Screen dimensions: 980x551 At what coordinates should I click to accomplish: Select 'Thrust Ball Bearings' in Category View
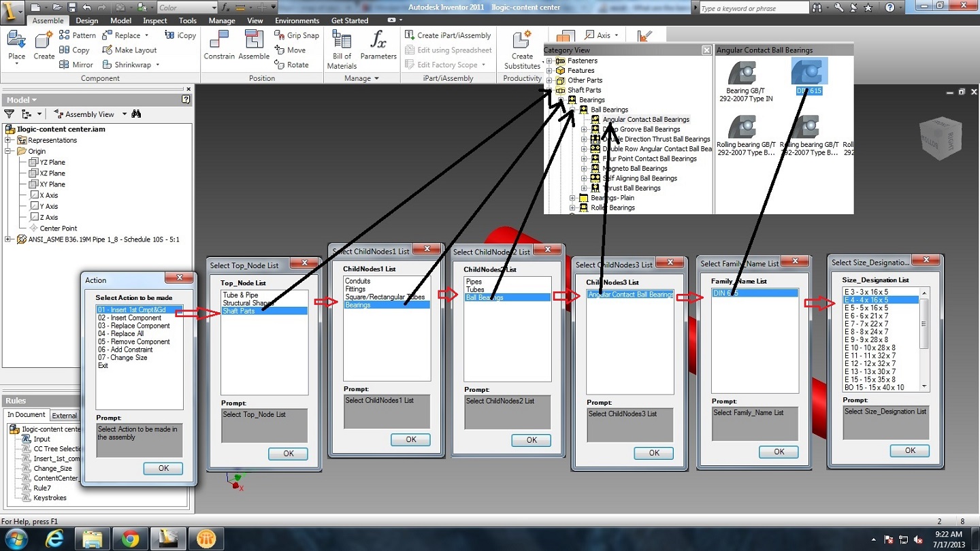coord(632,188)
